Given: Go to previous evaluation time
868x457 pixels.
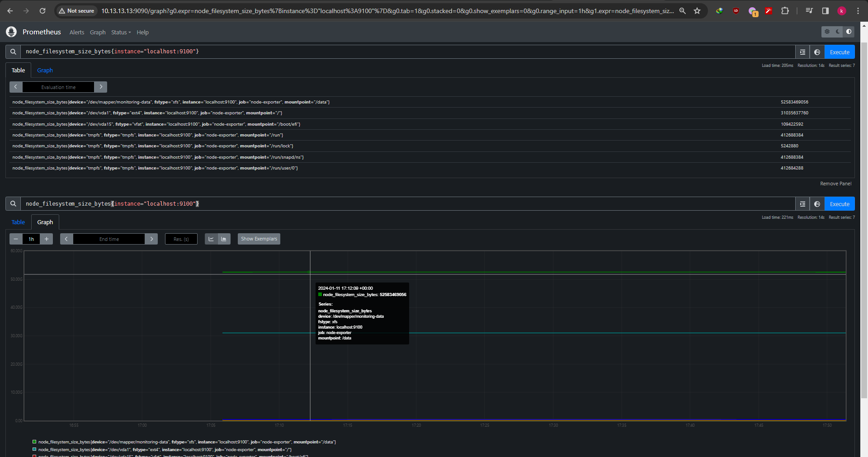Looking at the screenshot, I should 16,87.
